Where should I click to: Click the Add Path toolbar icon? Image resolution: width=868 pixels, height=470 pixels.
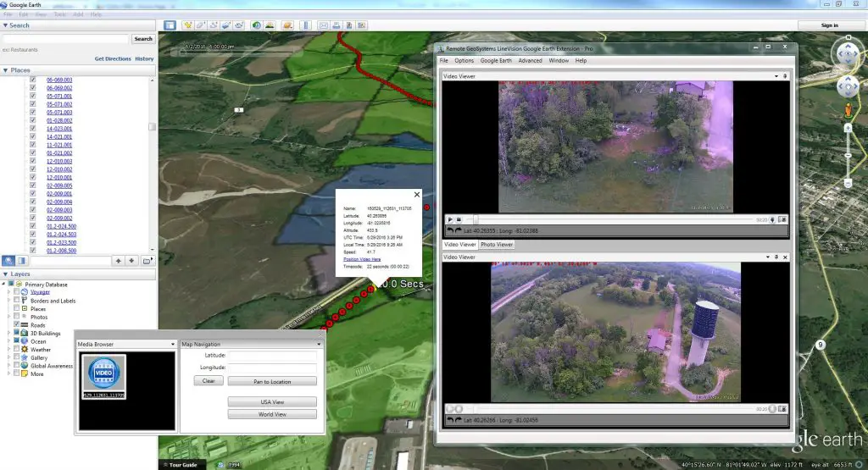[213, 25]
